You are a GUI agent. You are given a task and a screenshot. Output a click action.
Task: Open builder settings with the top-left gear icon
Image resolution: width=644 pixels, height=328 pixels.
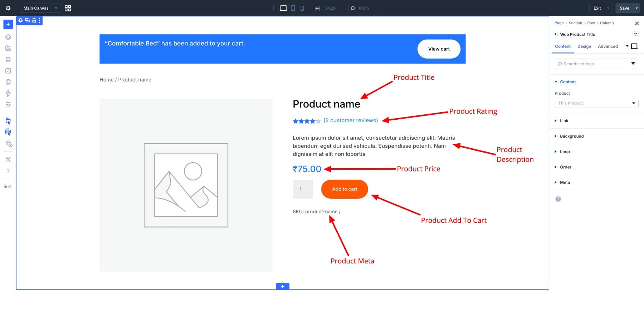pyautogui.click(x=8, y=8)
